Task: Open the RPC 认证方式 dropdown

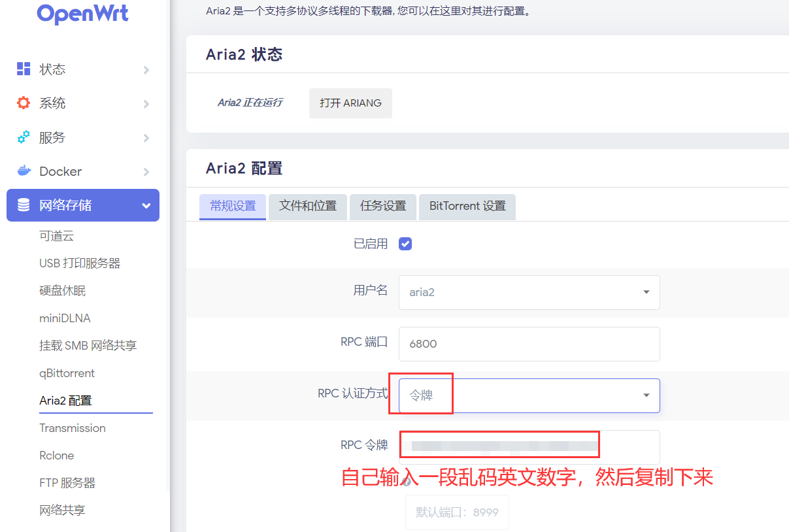Action: (529, 395)
